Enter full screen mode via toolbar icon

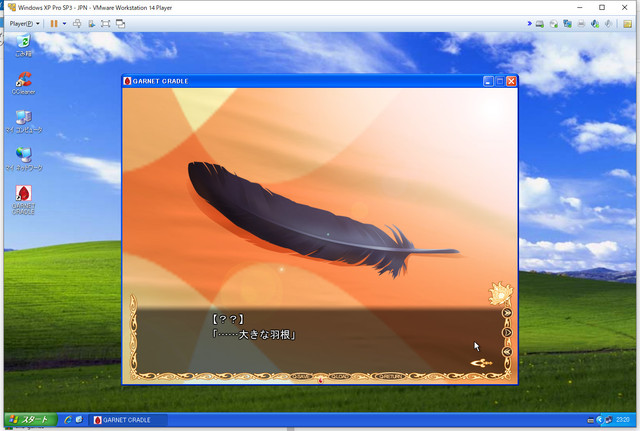coord(106,24)
